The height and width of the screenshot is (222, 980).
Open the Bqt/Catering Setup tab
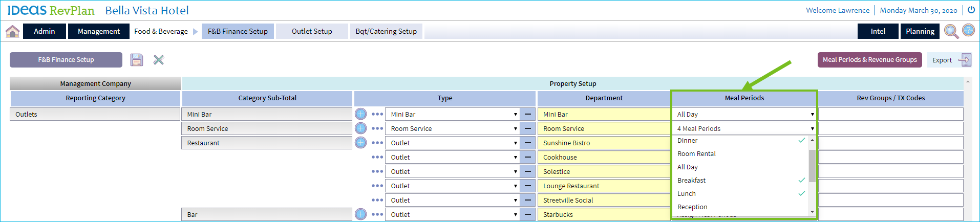[386, 31]
